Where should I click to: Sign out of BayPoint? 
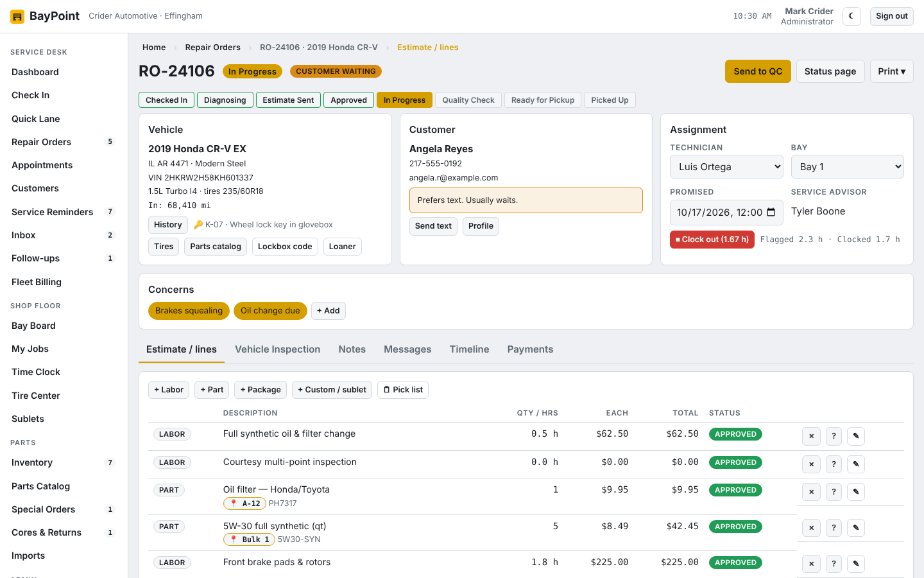(x=892, y=16)
